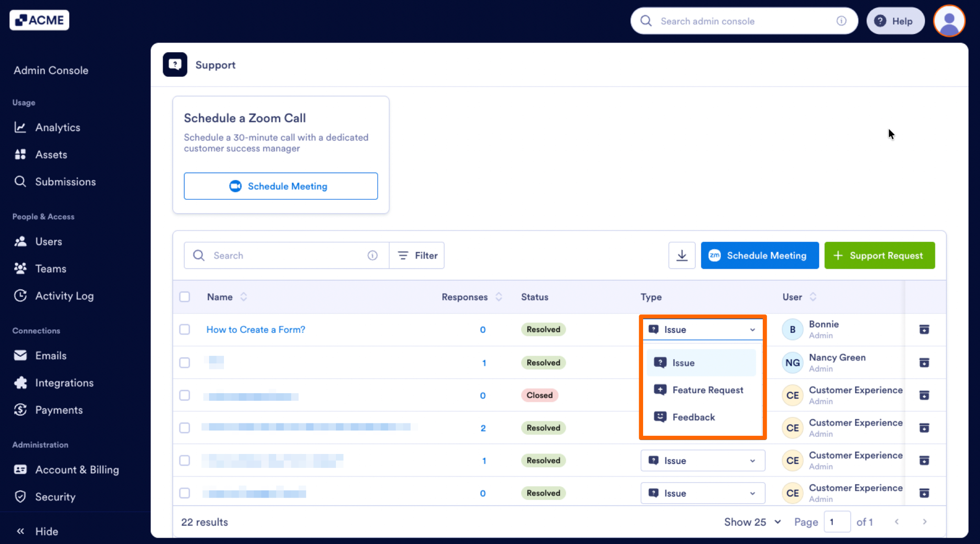Click Bonnie's avatar badge
This screenshot has height=544, width=980.
click(792, 329)
